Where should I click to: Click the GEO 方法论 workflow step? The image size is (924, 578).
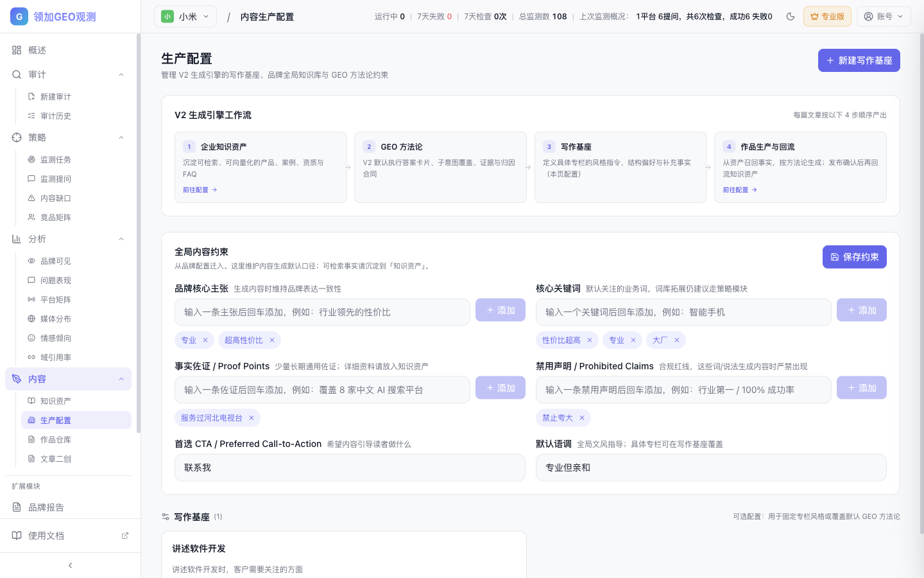point(440,167)
